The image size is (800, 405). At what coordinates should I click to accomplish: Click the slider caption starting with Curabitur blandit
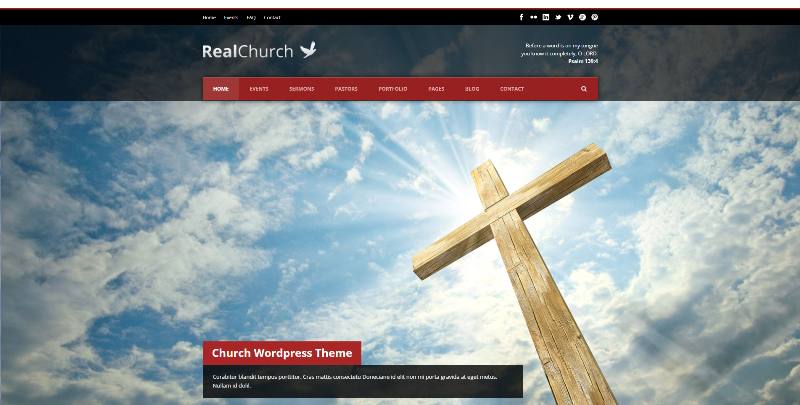point(355,381)
